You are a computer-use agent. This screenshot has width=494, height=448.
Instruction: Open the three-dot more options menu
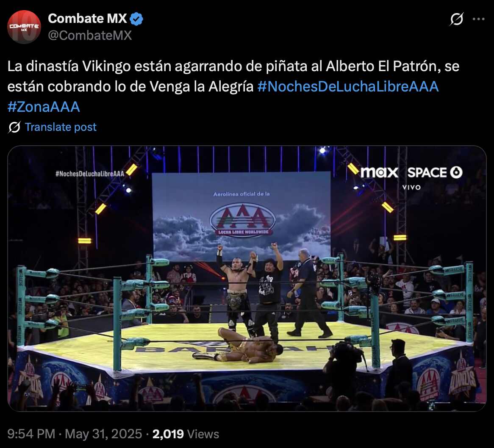[x=479, y=19]
